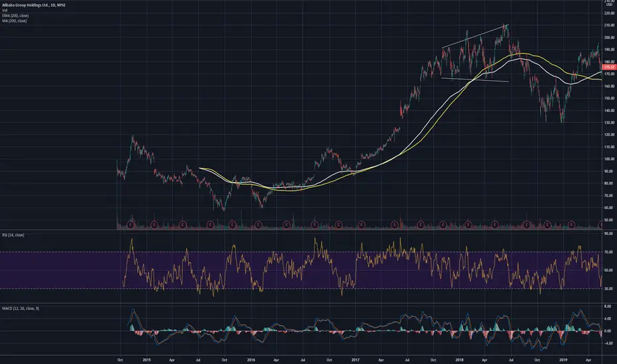Select the rising upper trendline above 2018 highs
Viewport: 617px width, 364px height.
pos(475,36)
